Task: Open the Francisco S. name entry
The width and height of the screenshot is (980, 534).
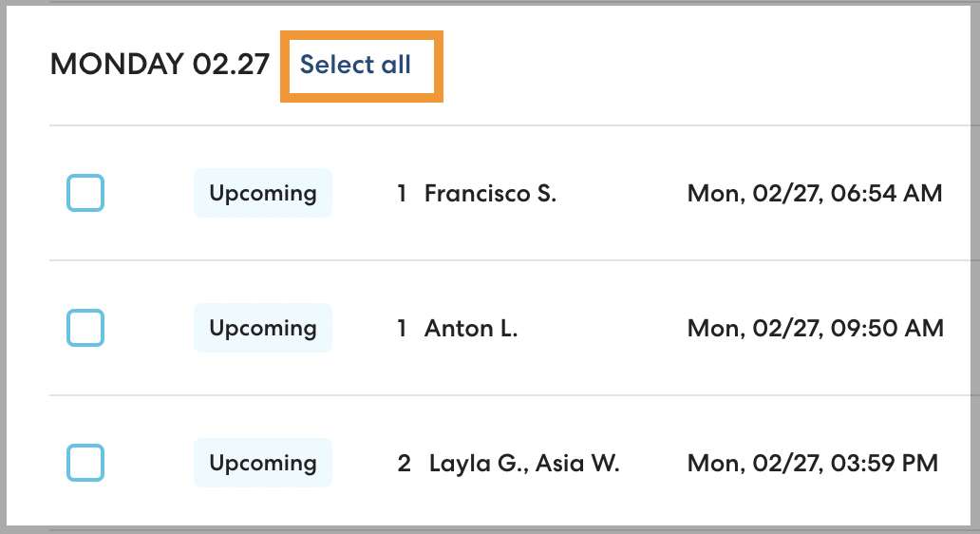Action: click(490, 194)
